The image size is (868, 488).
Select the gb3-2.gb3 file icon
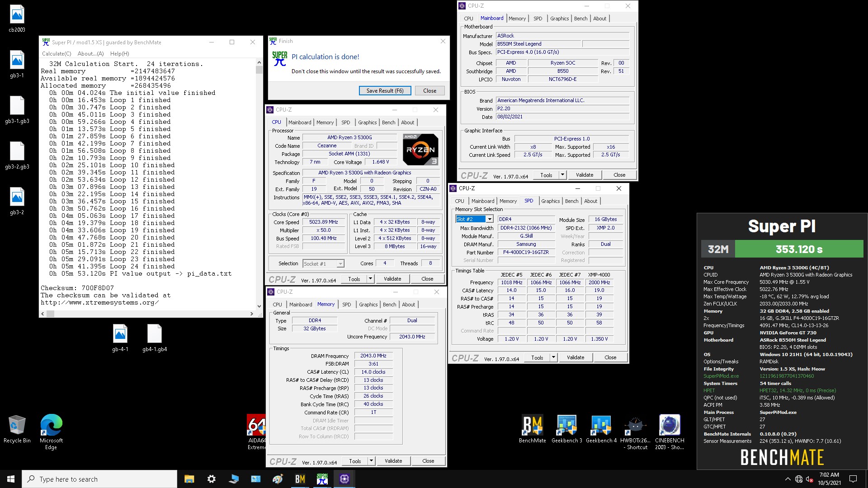(x=17, y=156)
